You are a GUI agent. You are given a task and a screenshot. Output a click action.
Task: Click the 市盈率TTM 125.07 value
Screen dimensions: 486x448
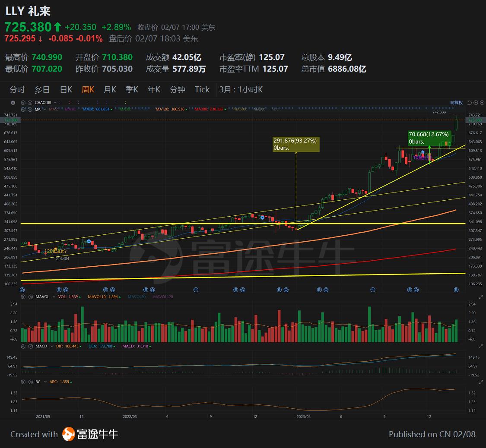tap(275, 69)
